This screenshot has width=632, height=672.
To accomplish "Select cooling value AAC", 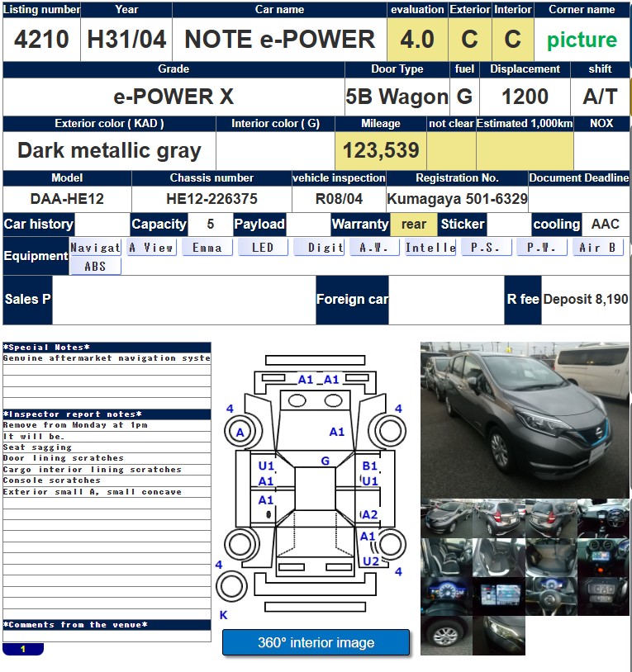I will coord(605,225).
